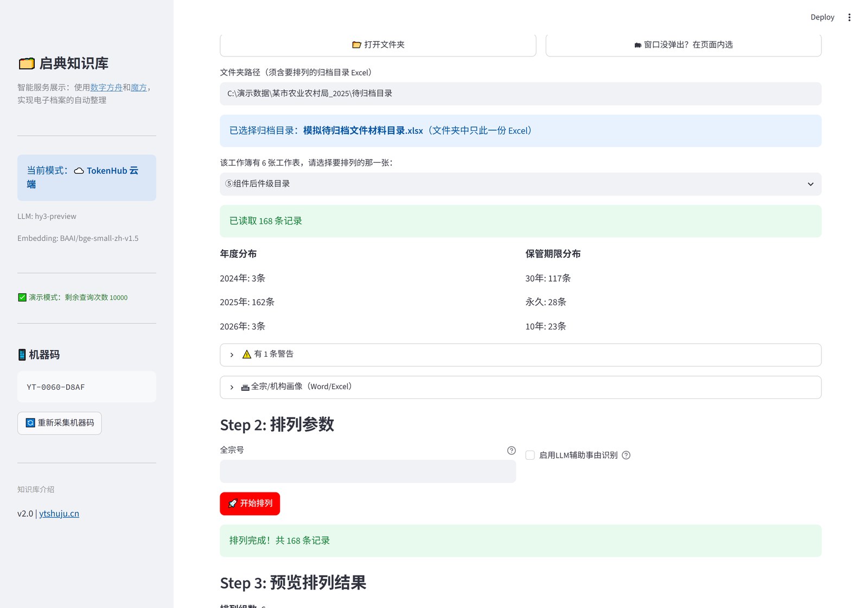Click help icon next to 全宗号
Image resolution: width=868 pixels, height=608 pixels.
coord(511,451)
